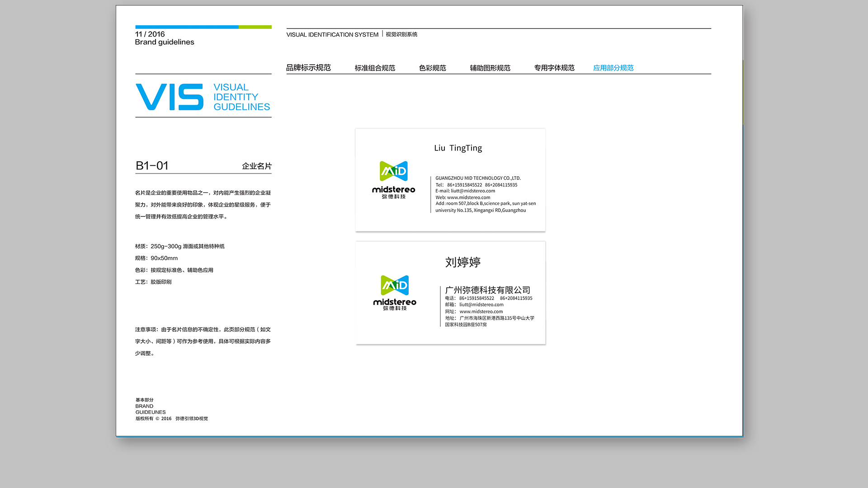
Task: Click the 版权所有 © 2016 copyright line
Action: pyautogui.click(x=172, y=418)
